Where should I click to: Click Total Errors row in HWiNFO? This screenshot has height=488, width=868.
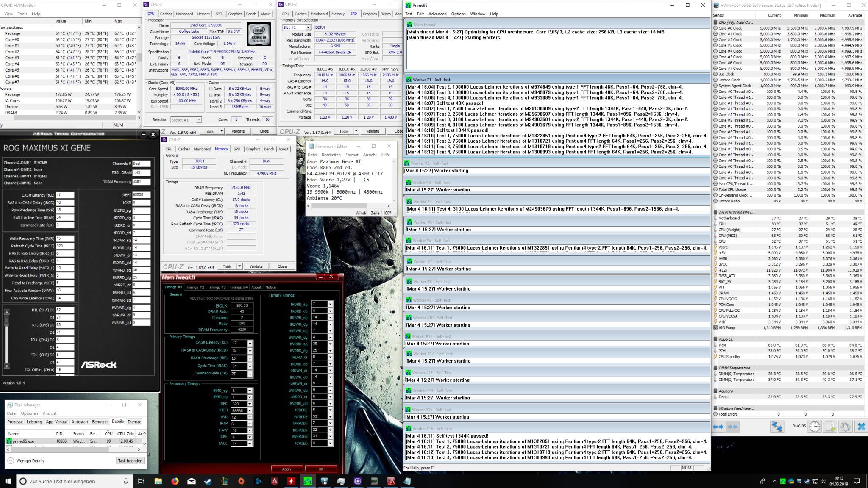(788, 414)
